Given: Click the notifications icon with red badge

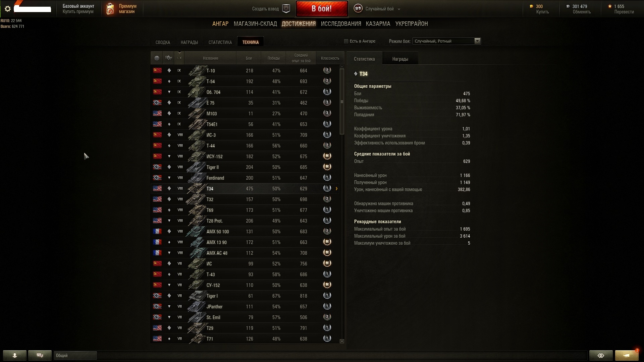Looking at the screenshot, I should pyautogui.click(x=627, y=355).
